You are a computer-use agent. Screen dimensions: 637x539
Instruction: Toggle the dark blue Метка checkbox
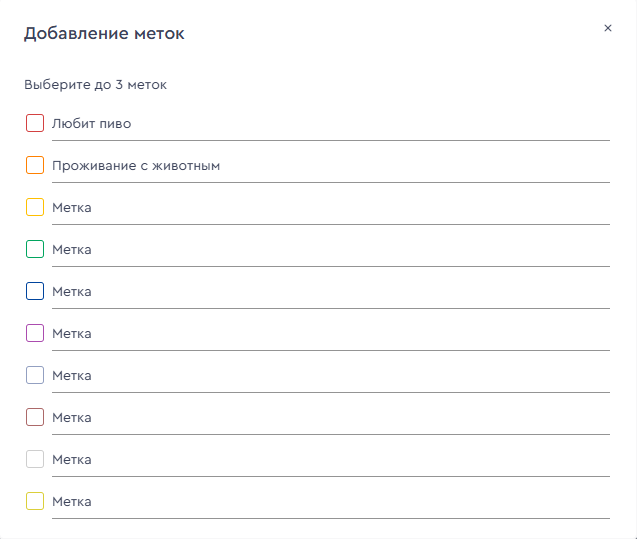35,291
